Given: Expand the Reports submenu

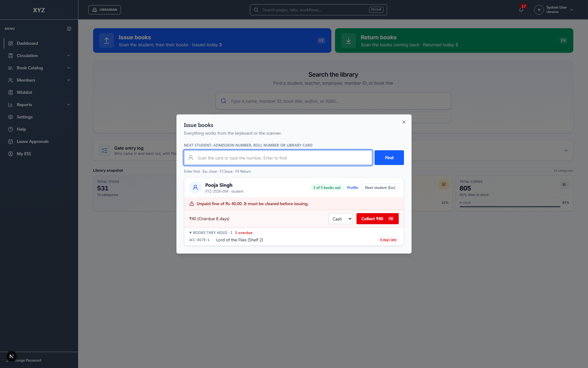Looking at the screenshot, I should pos(39,105).
